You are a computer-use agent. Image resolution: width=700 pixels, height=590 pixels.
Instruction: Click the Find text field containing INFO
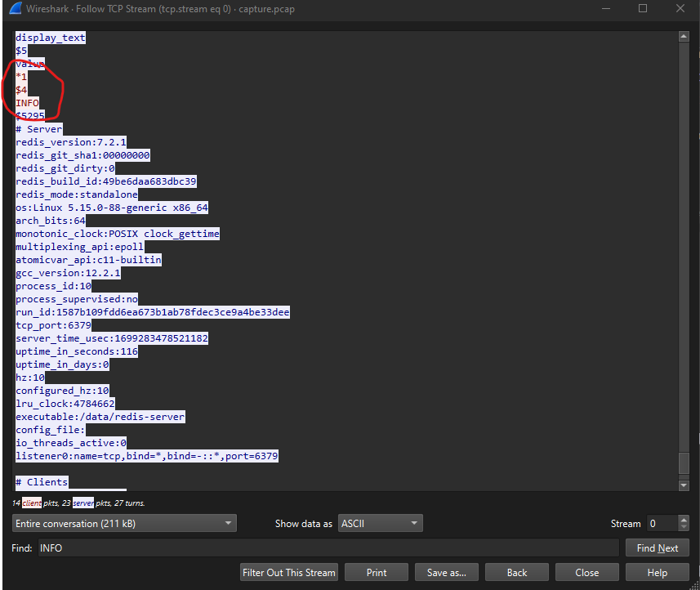pos(328,548)
